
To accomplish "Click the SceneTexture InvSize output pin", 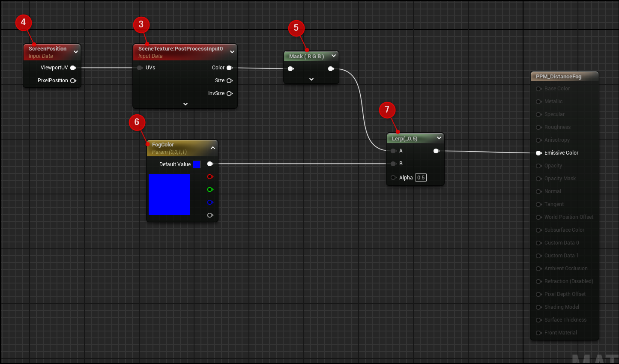I will pyautogui.click(x=229, y=93).
